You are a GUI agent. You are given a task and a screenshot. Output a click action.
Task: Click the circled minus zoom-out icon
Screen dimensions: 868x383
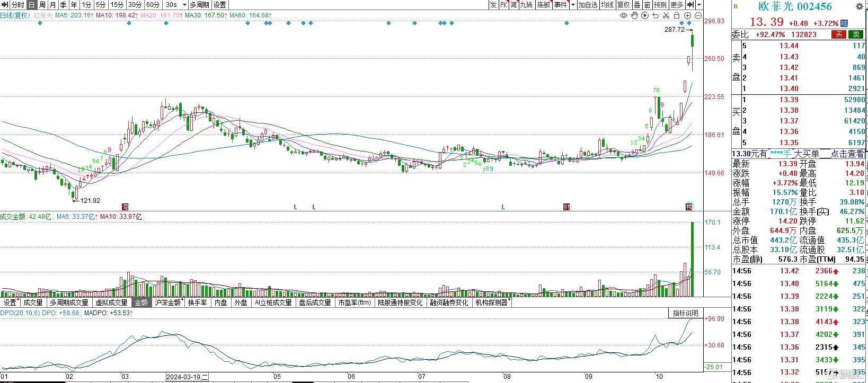698,15
